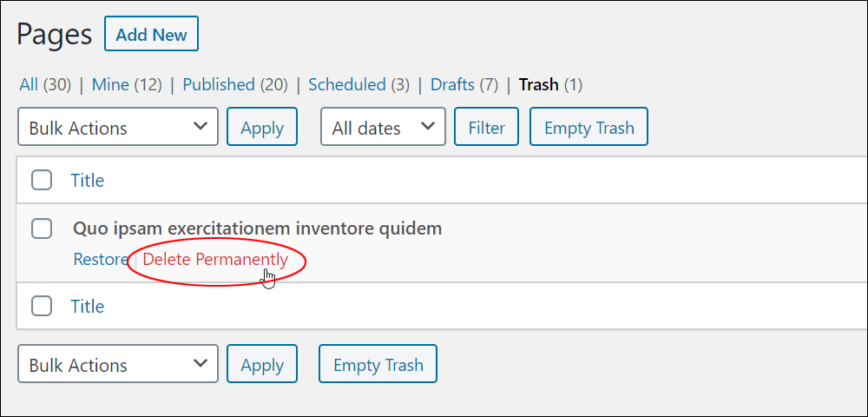Expand the bottom Bulk Actions dropdown
The height and width of the screenshot is (417, 868).
click(x=118, y=364)
